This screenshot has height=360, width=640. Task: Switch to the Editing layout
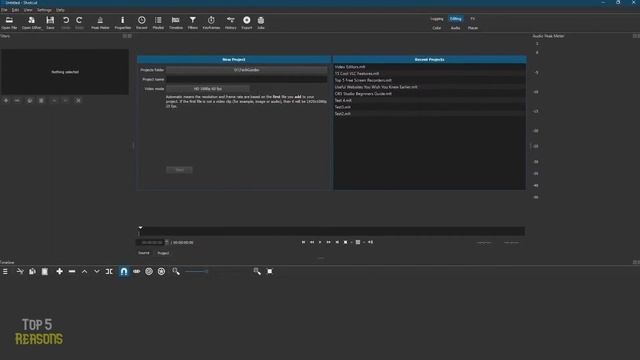click(x=456, y=19)
